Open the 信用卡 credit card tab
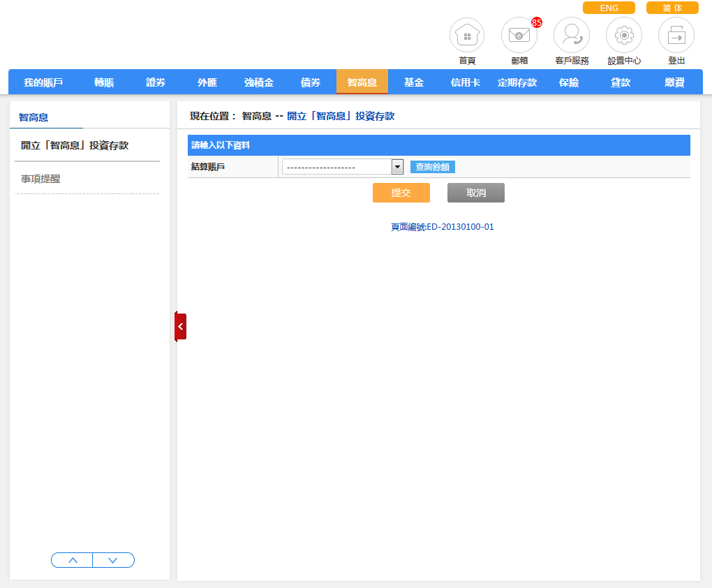 coord(465,82)
